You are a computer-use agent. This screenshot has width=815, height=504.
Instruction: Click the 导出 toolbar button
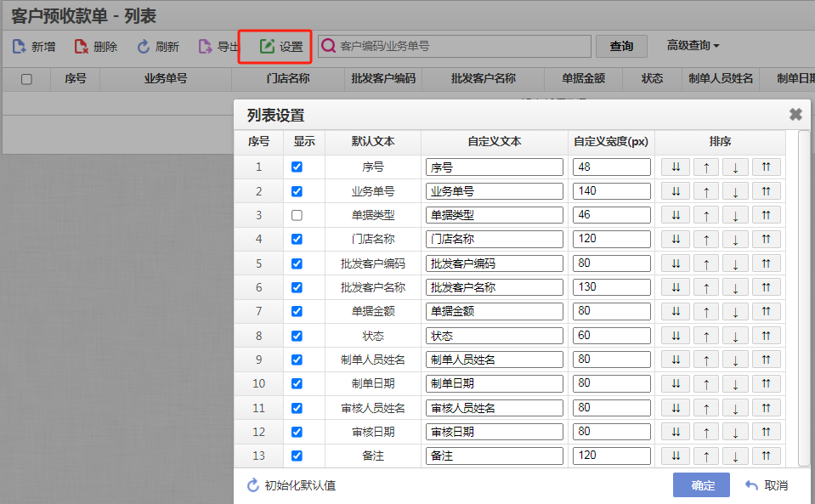pos(218,47)
